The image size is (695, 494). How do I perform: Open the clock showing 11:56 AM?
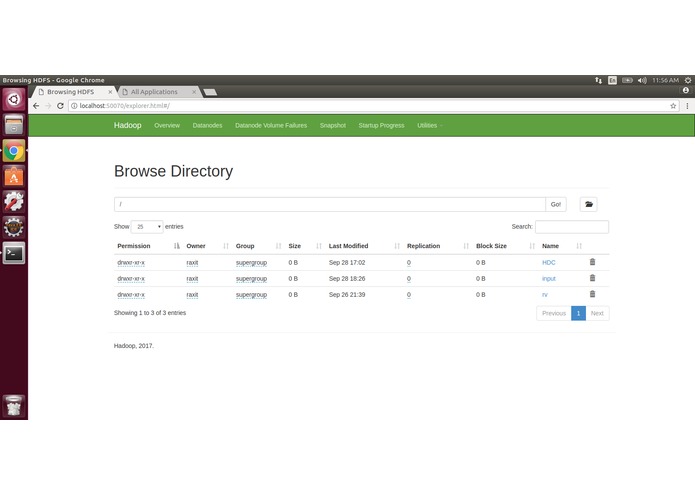[665, 80]
